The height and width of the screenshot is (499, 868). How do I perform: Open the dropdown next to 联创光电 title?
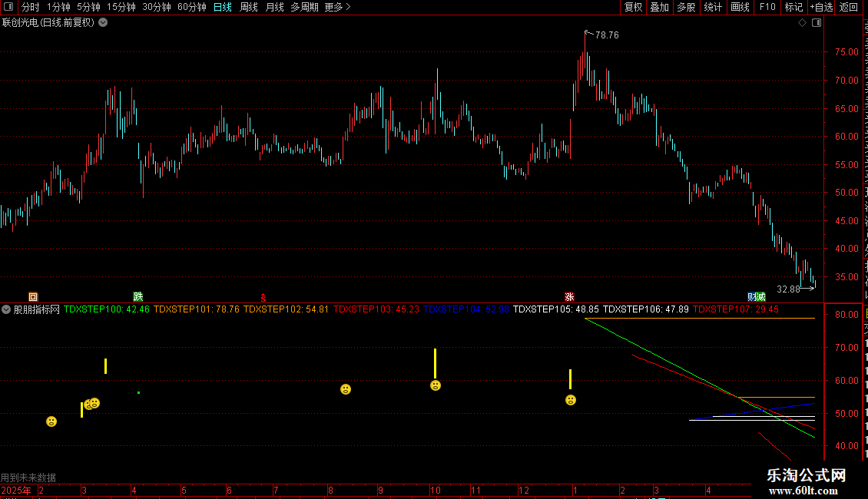pos(103,23)
